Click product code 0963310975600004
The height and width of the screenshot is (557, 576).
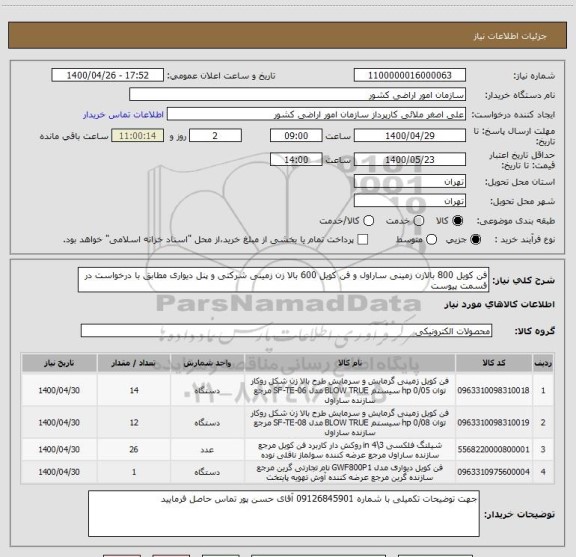tap(493, 472)
